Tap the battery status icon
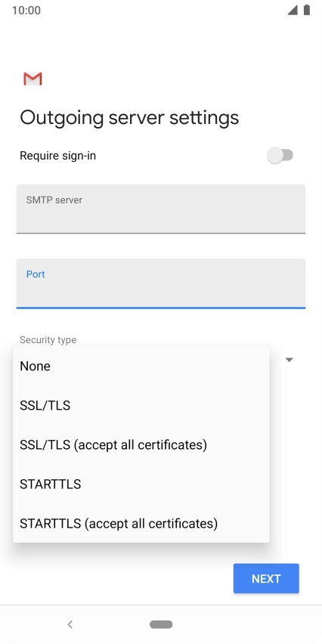Screen dimensions: 322x644 click(x=306, y=11)
